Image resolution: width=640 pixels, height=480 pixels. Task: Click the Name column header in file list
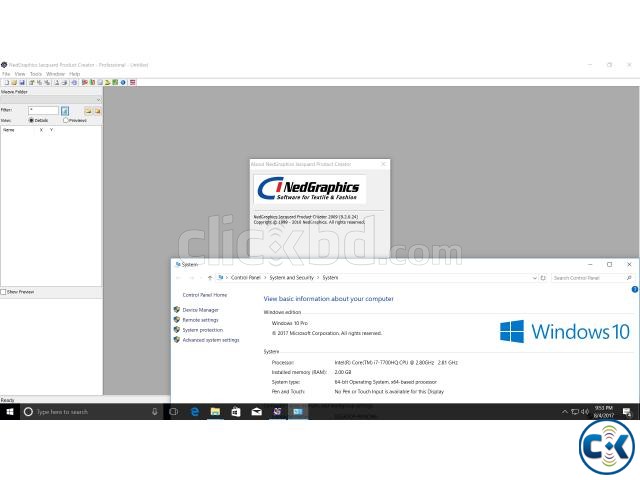(x=9, y=130)
